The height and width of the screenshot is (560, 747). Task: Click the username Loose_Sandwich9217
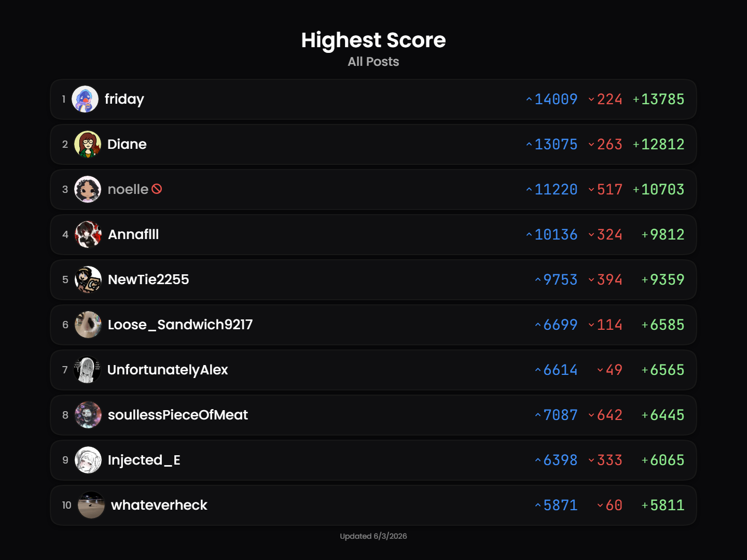181,325
